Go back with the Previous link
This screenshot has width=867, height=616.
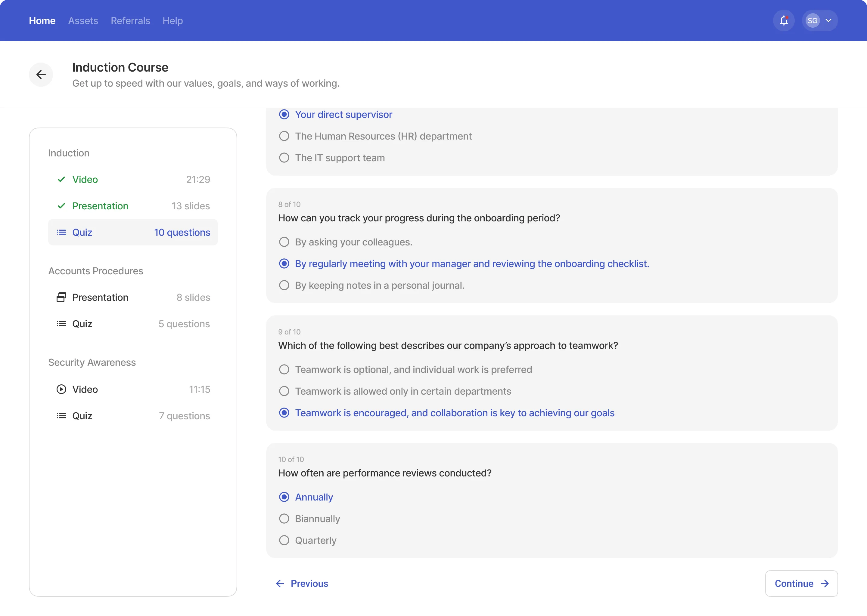pos(302,584)
